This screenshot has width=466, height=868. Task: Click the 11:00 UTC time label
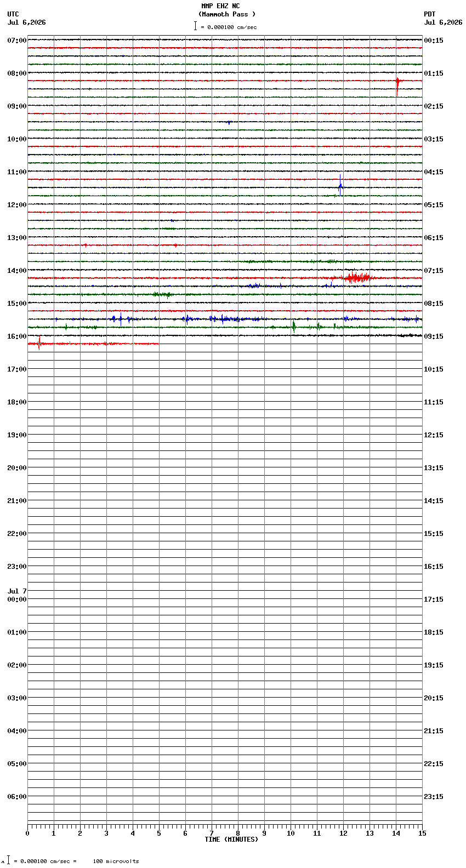coord(17,172)
